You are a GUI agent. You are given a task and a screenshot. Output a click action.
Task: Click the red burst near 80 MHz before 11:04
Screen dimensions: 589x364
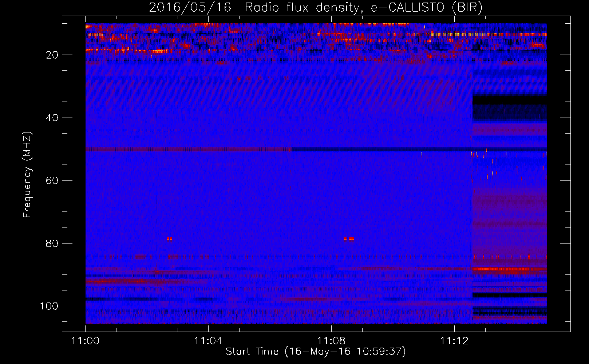coord(169,239)
